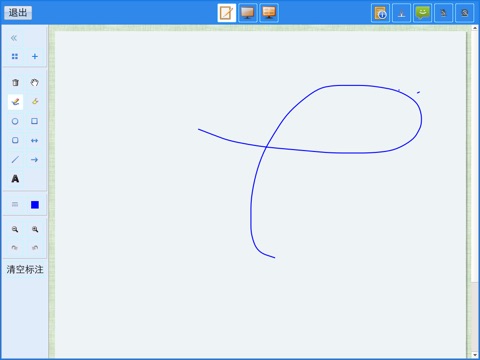Select the trash delete tool
480x360 pixels.
click(15, 82)
